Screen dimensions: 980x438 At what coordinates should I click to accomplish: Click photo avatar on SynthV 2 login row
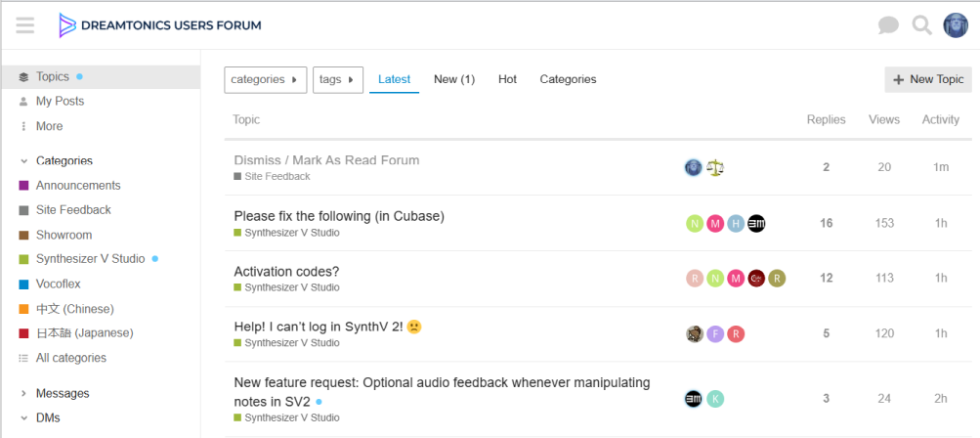pos(695,334)
